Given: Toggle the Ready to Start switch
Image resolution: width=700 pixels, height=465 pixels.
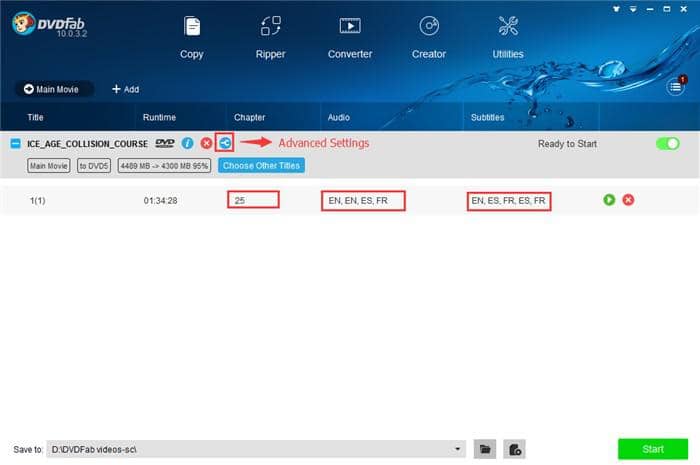Looking at the screenshot, I should [x=667, y=144].
